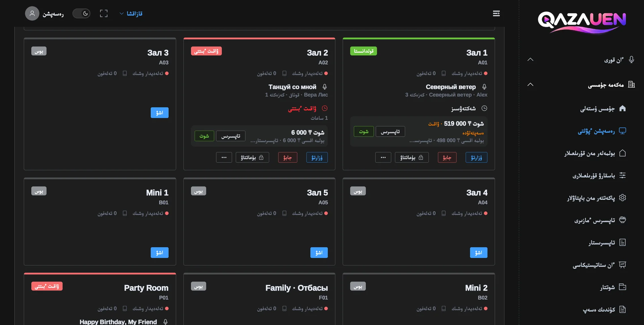The image size is (644, 325).
Task: Open جۇمىس ۇستەلى home menu item
Action: 603,109
